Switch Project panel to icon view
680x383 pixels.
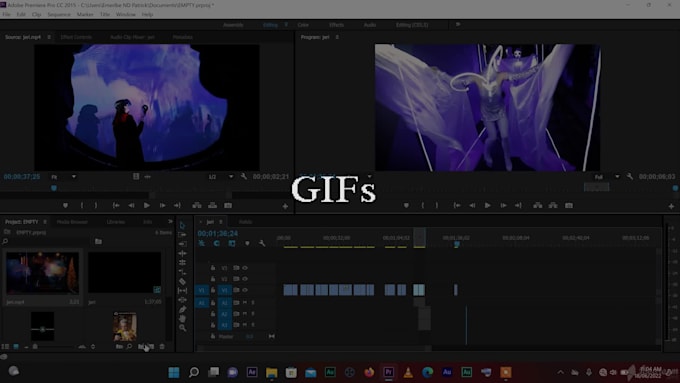click(16, 347)
